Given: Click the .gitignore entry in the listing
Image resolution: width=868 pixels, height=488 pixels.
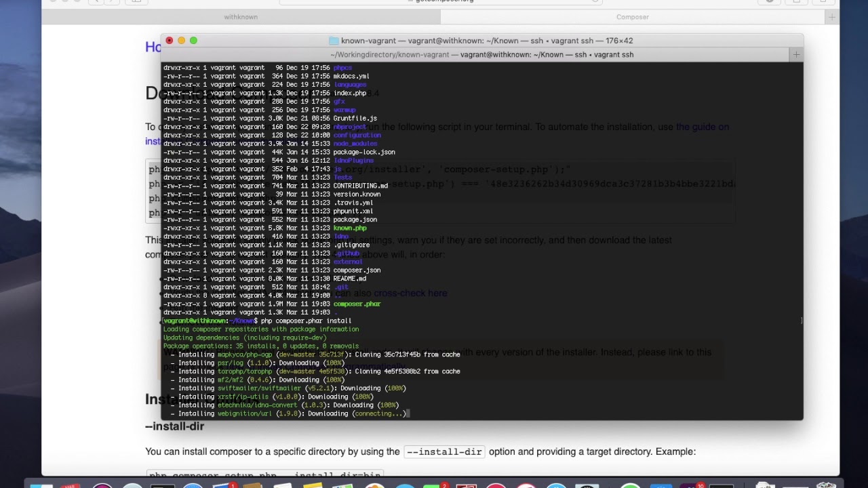Looking at the screenshot, I should [x=351, y=245].
